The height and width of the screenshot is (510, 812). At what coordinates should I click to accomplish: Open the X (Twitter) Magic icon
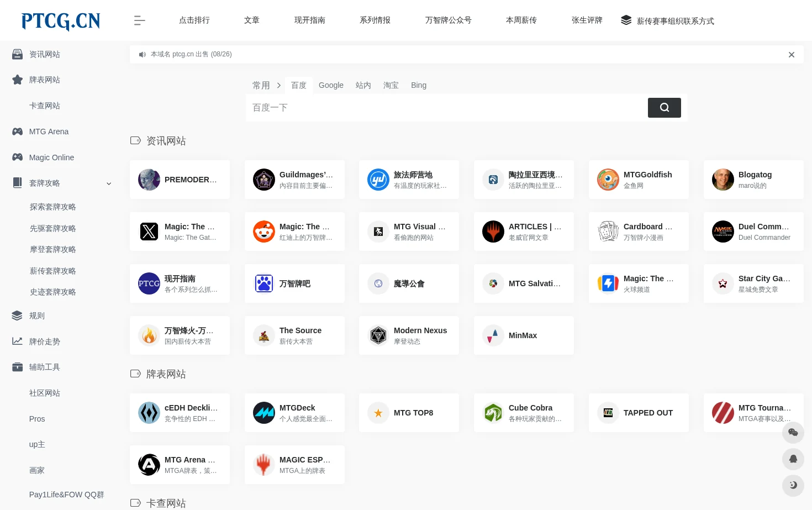coord(149,232)
